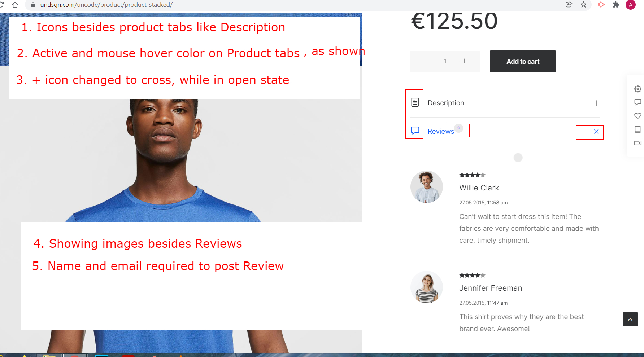This screenshot has height=357, width=644.
Task: Open the Description tab label
Action: (446, 103)
